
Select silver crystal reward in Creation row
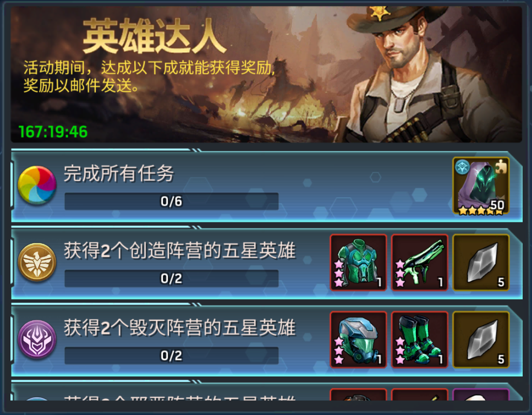click(481, 263)
